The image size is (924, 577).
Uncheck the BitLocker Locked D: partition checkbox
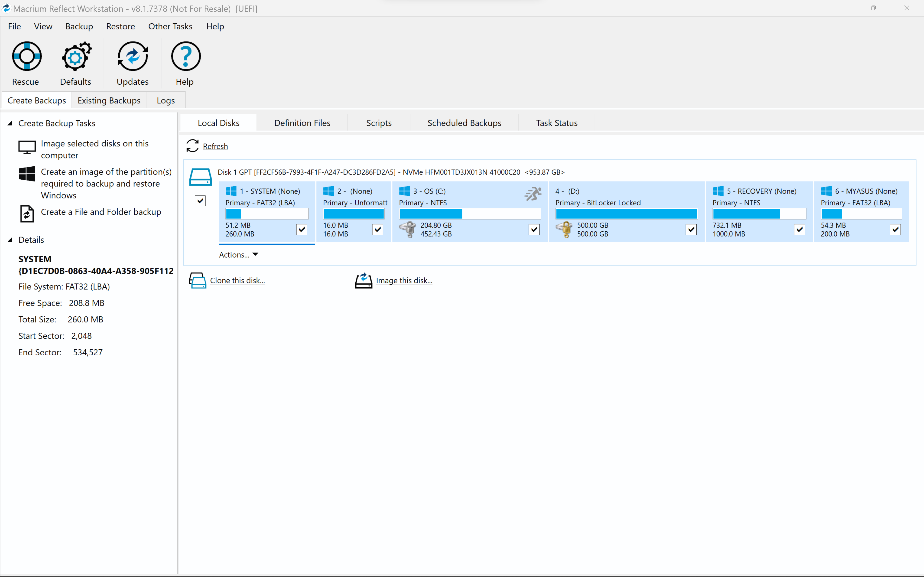click(691, 229)
